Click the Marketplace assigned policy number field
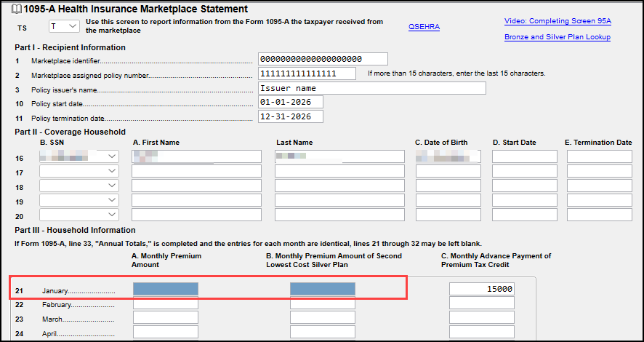644x342 pixels. [x=307, y=73]
